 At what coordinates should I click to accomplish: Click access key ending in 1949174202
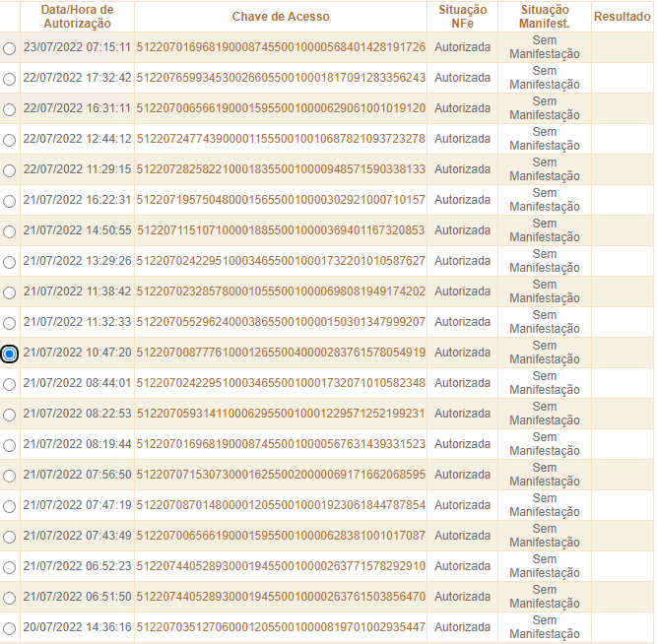[281, 291]
